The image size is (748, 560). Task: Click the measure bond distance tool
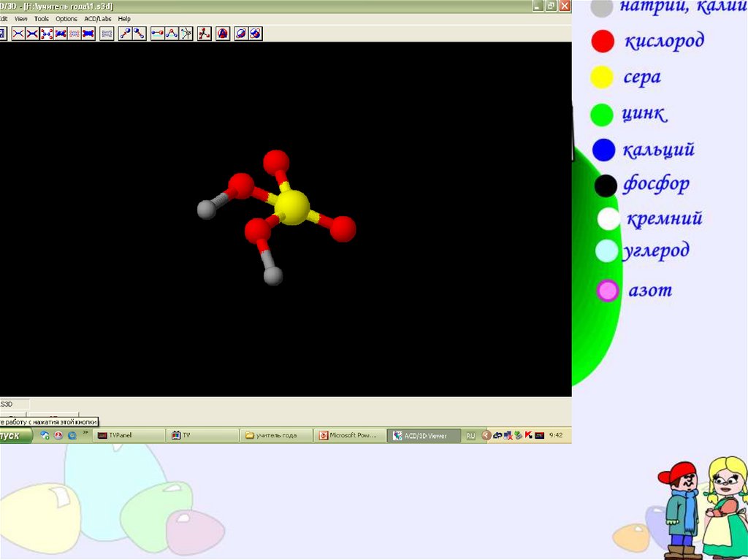(x=157, y=34)
